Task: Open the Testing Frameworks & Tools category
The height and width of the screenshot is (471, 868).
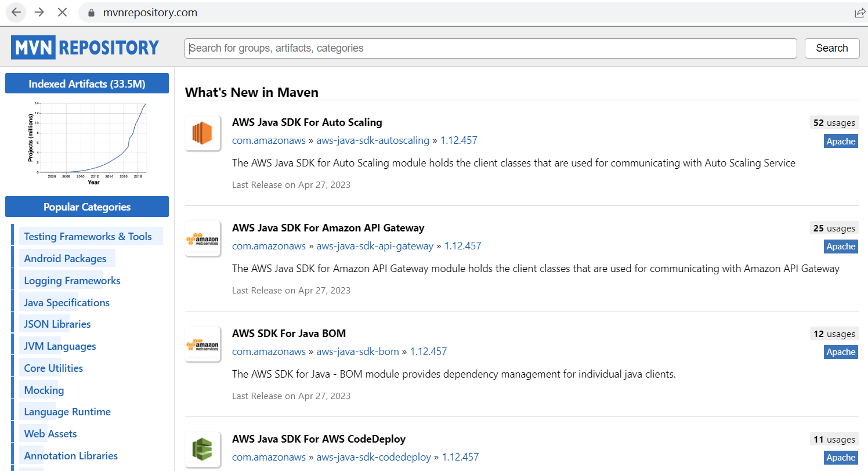Action: (x=88, y=236)
